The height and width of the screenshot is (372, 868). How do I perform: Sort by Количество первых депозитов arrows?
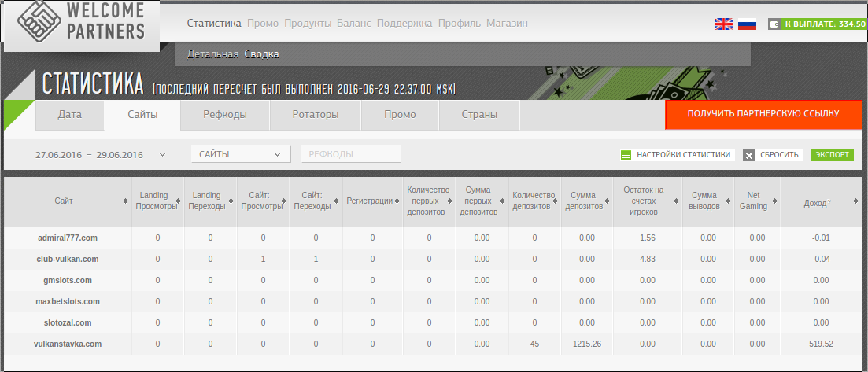click(450, 201)
